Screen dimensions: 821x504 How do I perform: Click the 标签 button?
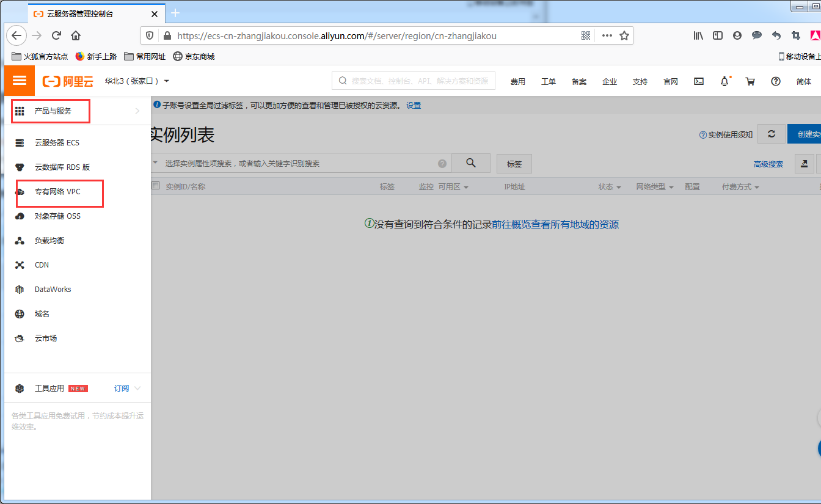coord(514,164)
